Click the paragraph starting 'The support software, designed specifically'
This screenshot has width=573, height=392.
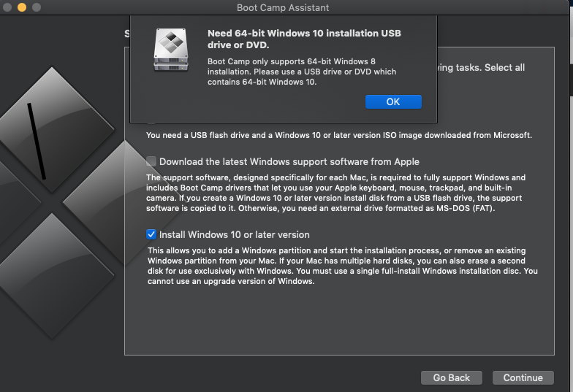336,193
